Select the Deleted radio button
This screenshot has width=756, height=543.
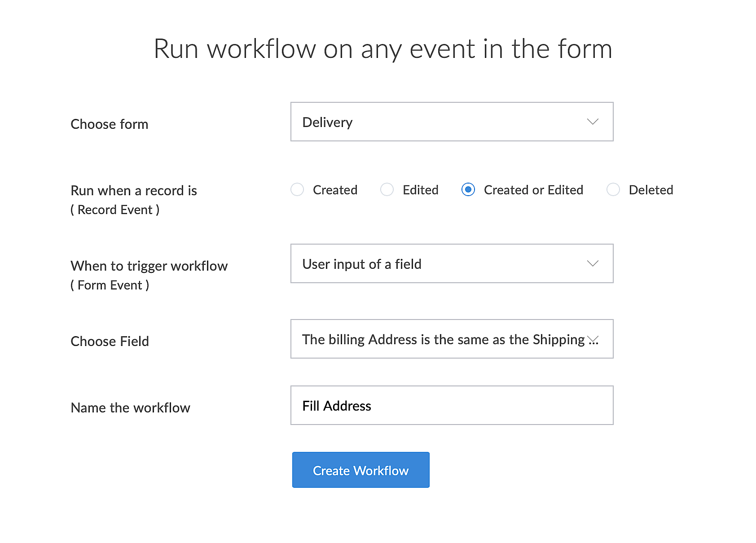pos(613,190)
